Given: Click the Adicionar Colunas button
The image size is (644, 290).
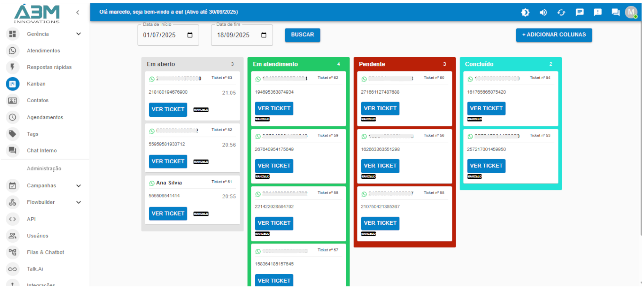Looking at the screenshot, I should point(554,35).
